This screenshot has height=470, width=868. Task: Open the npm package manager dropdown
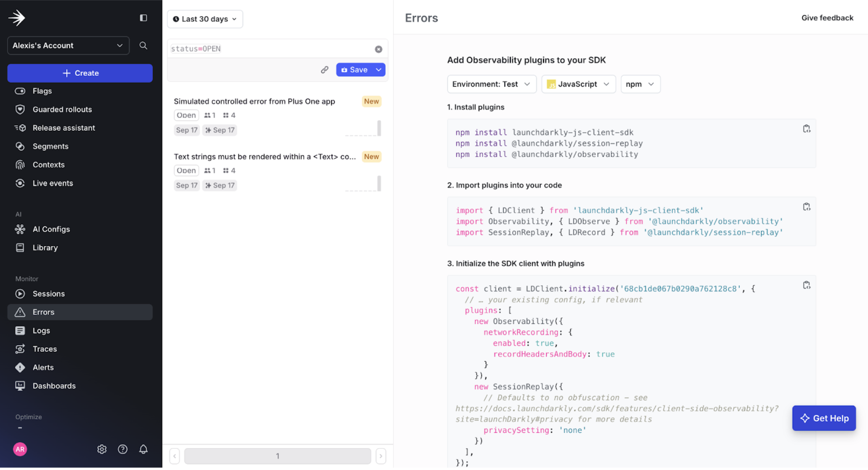640,84
